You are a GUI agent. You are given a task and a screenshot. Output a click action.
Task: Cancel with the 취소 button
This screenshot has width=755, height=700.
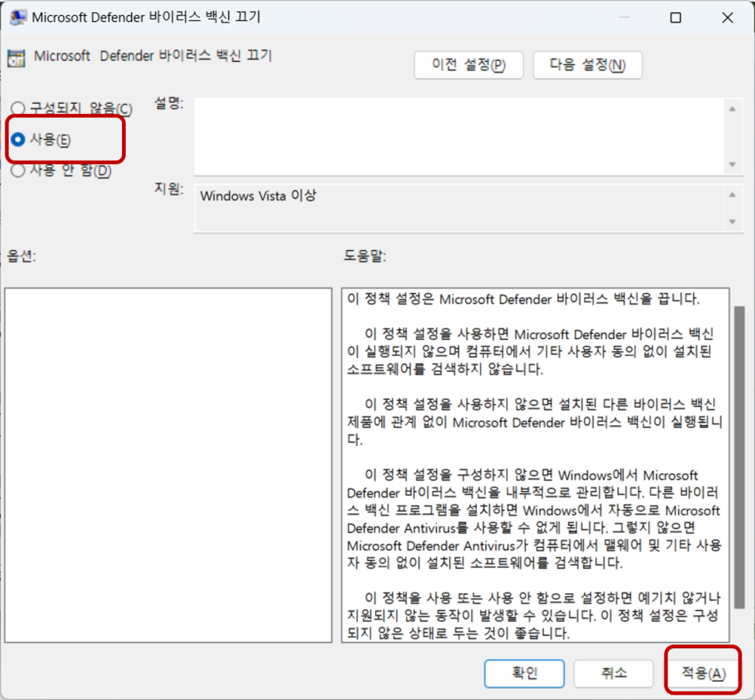click(x=614, y=673)
